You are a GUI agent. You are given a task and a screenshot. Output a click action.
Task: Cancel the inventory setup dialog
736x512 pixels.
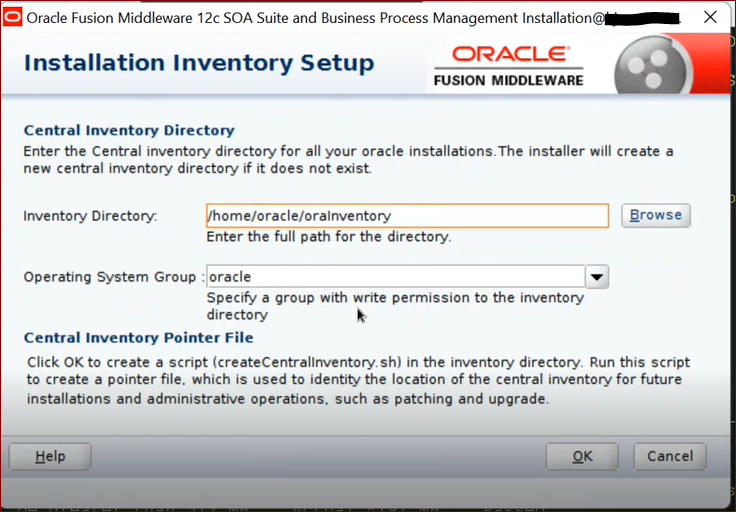point(670,456)
